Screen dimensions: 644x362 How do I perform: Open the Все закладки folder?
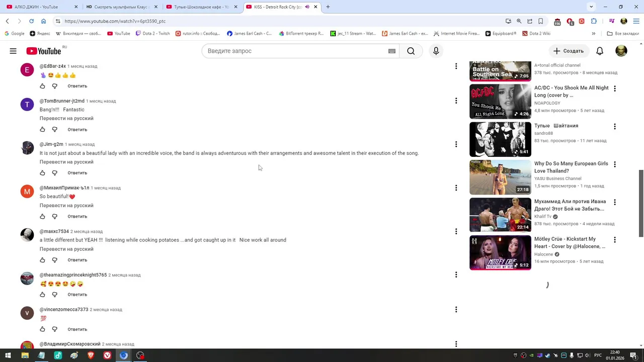click(623, 34)
